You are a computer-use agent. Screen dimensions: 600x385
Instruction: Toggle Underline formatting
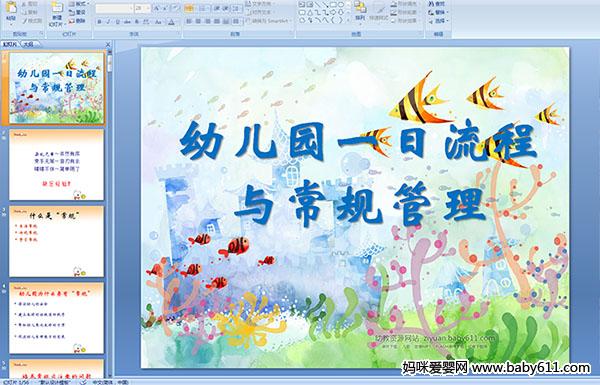coord(117,22)
